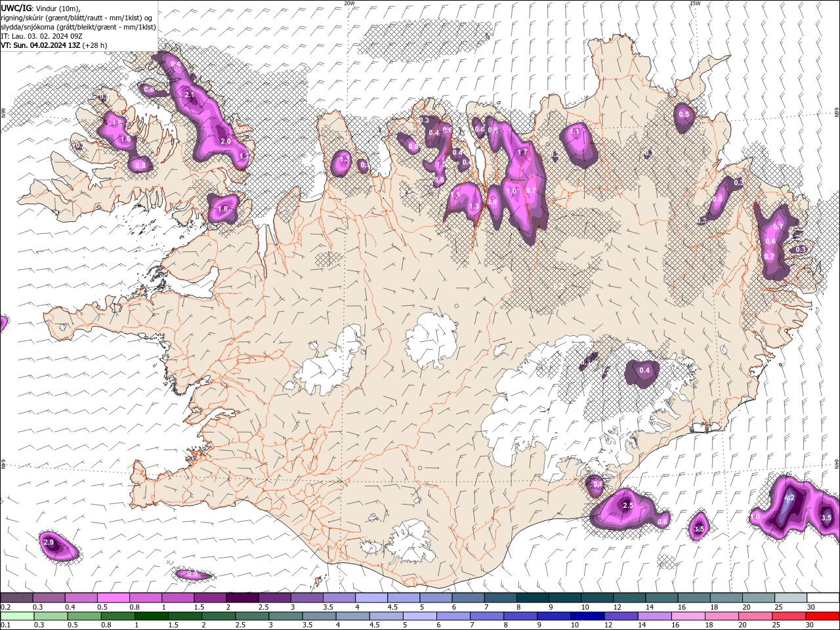
Task: Click the 2.9 value over southwest sea
Action: pos(49,542)
